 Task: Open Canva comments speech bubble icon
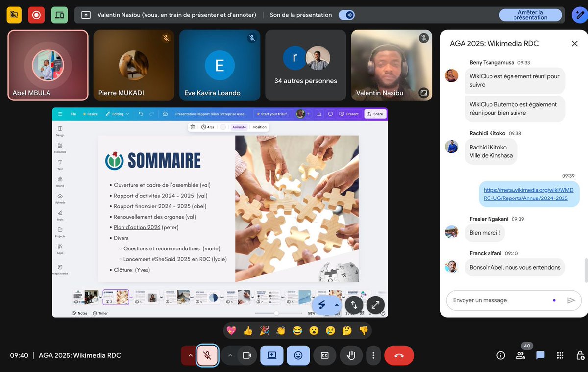click(330, 114)
